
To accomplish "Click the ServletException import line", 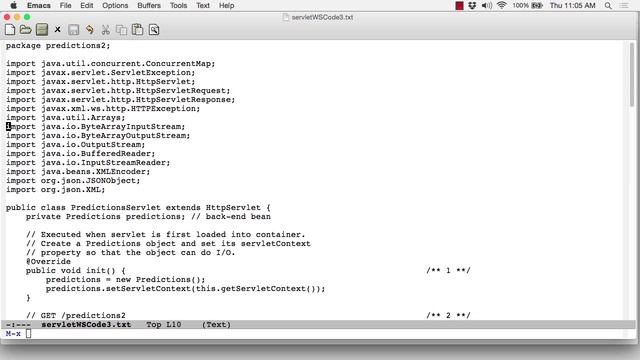I will pos(100,72).
